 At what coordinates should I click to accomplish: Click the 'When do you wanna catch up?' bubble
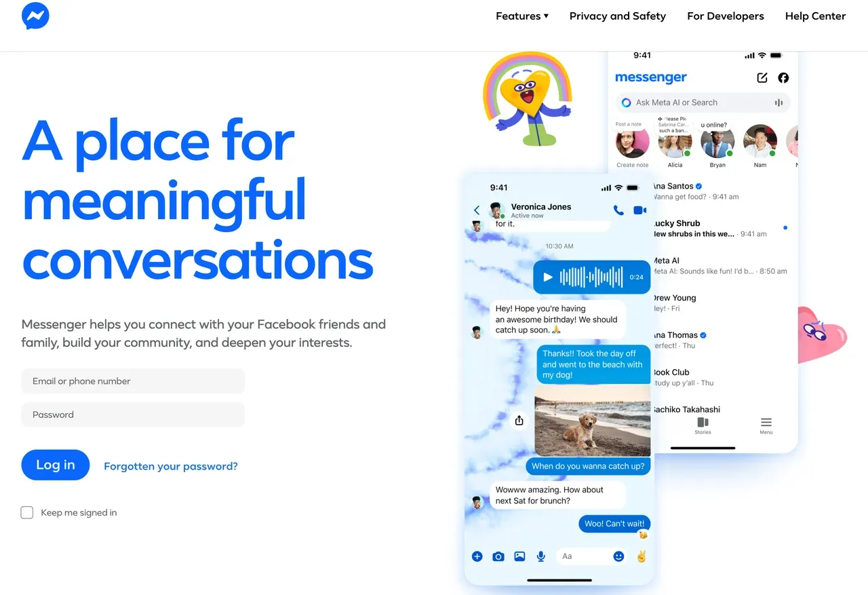[589, 466]
